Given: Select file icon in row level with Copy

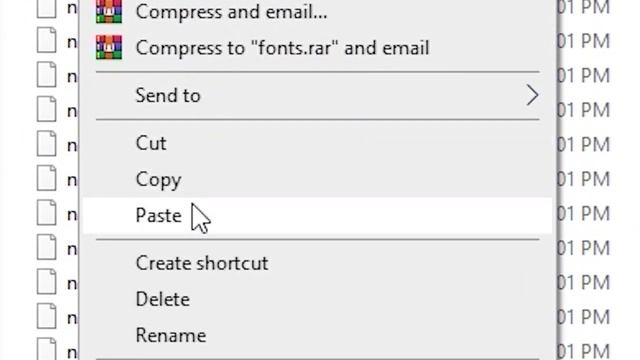Looking at the screenshot, I should [47, 178].
